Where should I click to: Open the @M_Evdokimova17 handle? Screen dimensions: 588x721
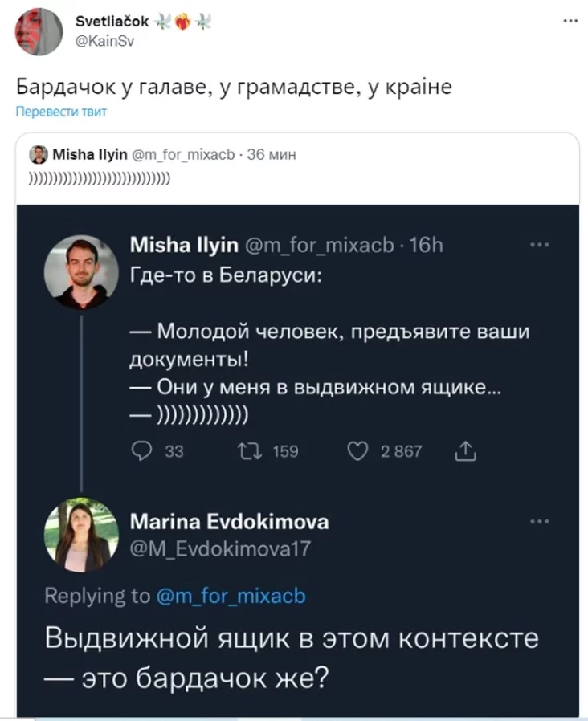[x=219, y=548]
